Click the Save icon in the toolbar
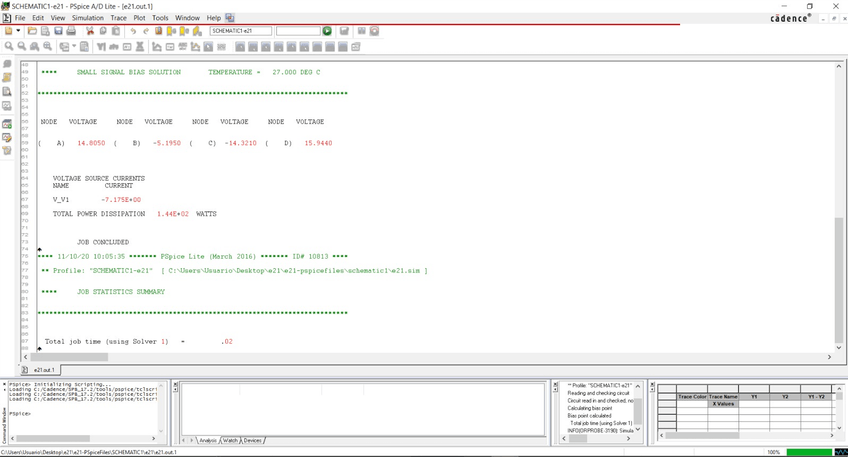Screen dimensions: 848x457 (x=59, y=31)
